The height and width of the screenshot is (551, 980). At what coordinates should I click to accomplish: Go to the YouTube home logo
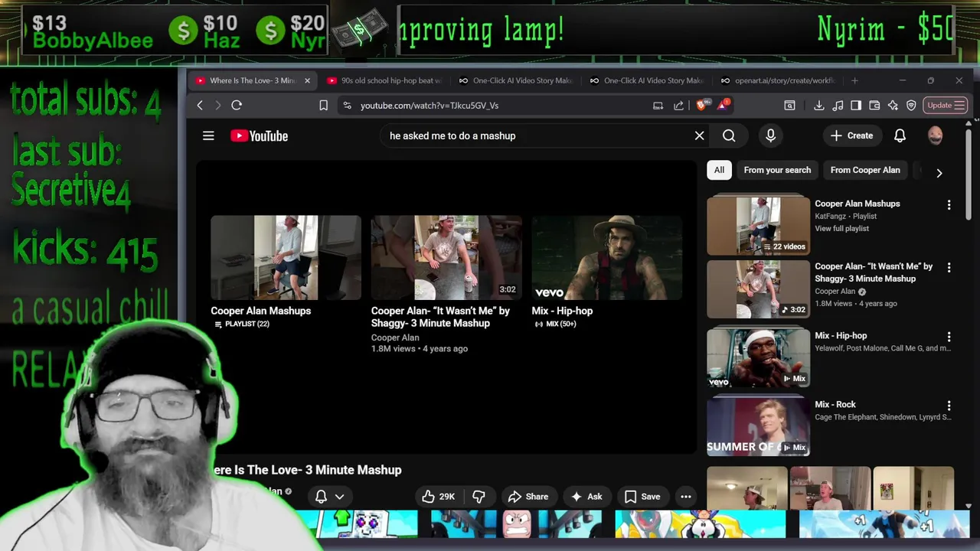(259, 136)
